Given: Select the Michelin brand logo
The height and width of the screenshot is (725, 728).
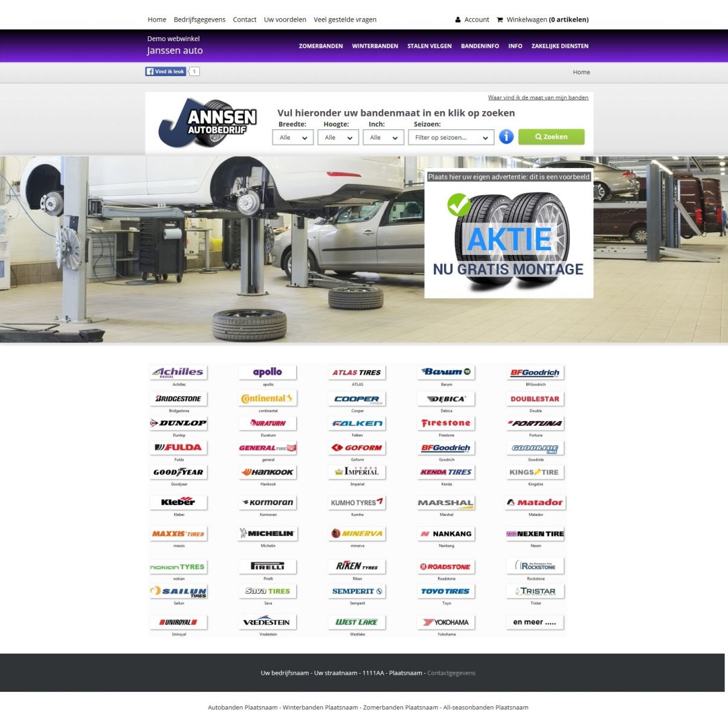Looking at the screenshot, I should [x=268, y=533].
